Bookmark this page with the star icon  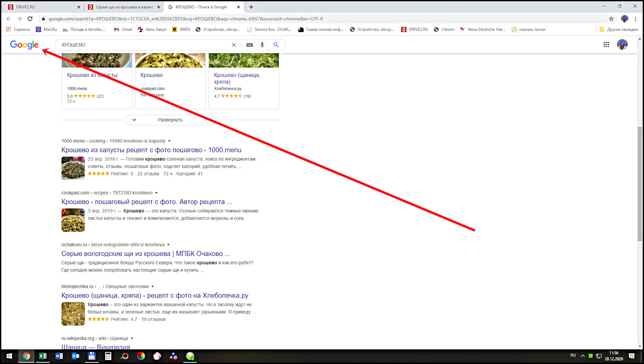[611, 19]
